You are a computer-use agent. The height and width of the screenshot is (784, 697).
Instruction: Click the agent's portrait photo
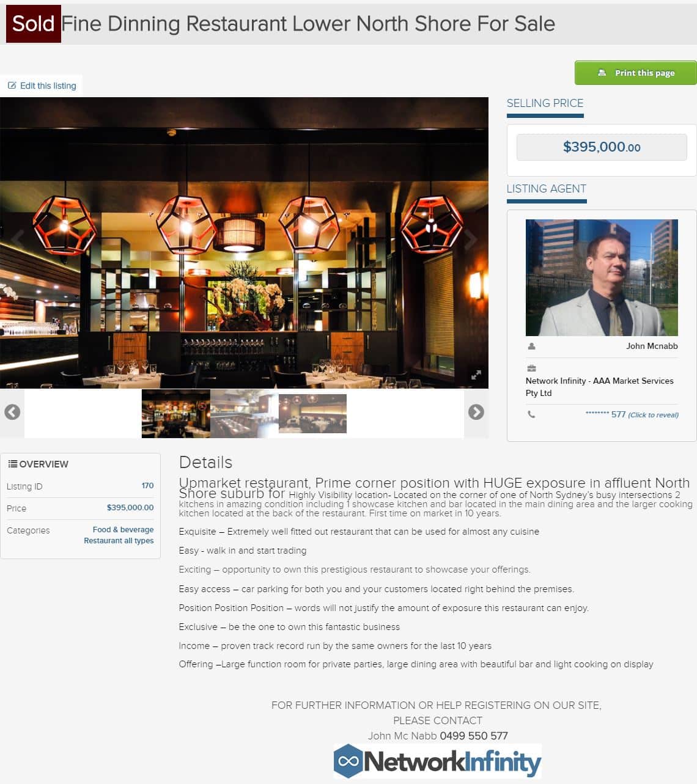[602, 277]
